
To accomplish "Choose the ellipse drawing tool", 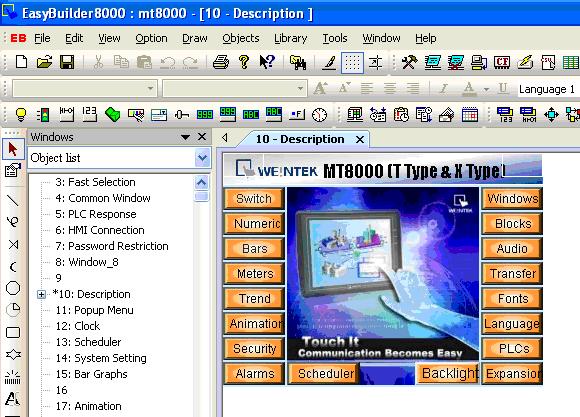I will [13, 288].
